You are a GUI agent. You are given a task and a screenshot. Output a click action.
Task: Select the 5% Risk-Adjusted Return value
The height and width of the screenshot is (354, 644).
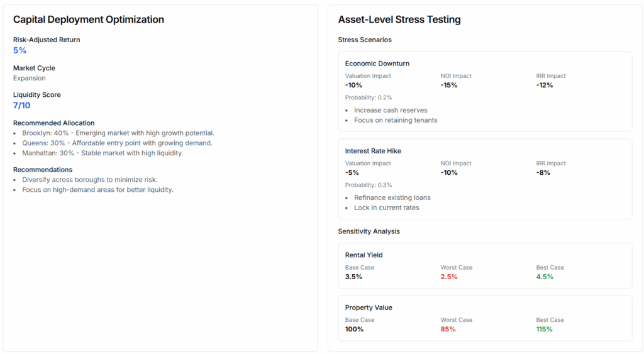(19, 50)
